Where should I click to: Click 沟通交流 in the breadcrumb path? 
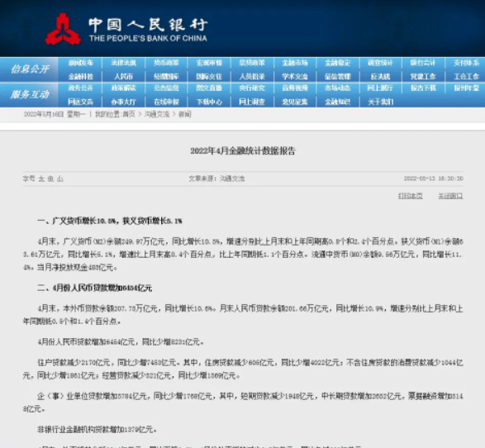tap(157, 114)
